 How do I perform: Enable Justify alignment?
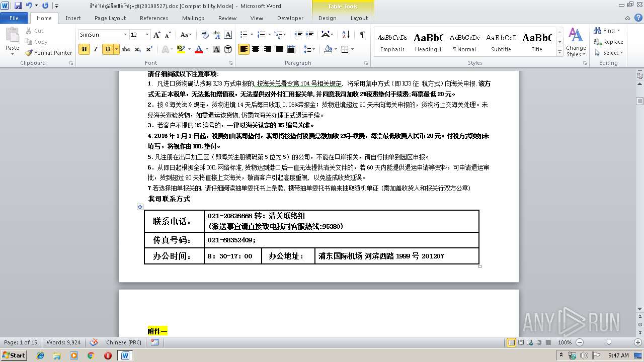[x=279, y=49]
